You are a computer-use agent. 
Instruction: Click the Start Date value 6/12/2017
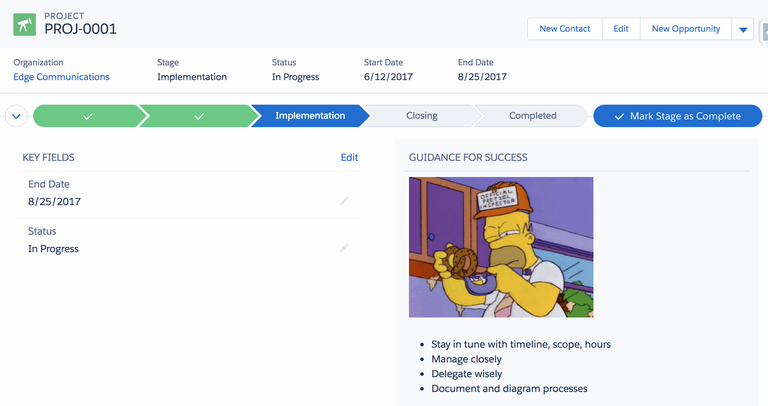tap(388, 77)
